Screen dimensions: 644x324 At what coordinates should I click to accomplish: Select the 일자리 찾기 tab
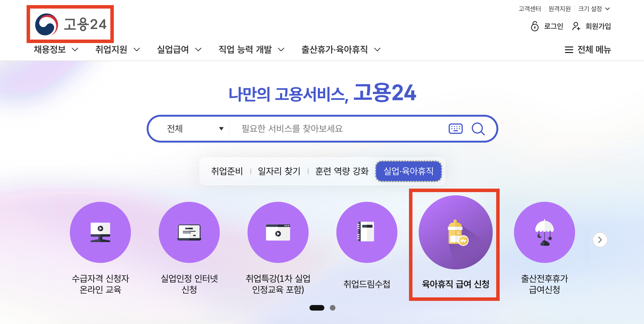[279, 171]
